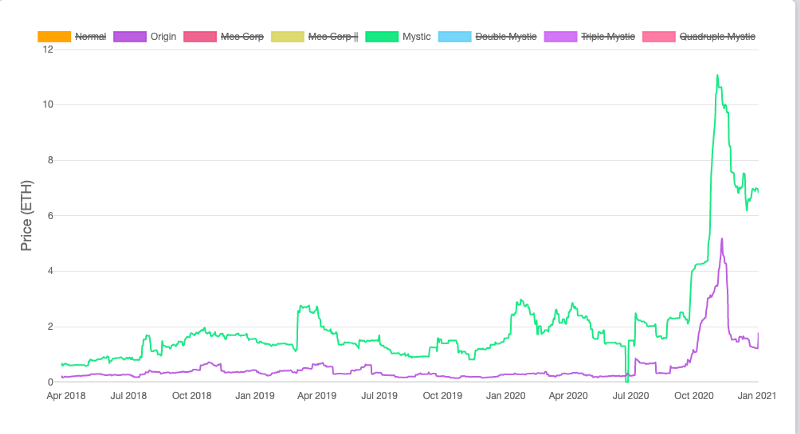
Task: Click the Price (ETH) y-axis title
Action: pyautogui.click(x=27, y=217)
